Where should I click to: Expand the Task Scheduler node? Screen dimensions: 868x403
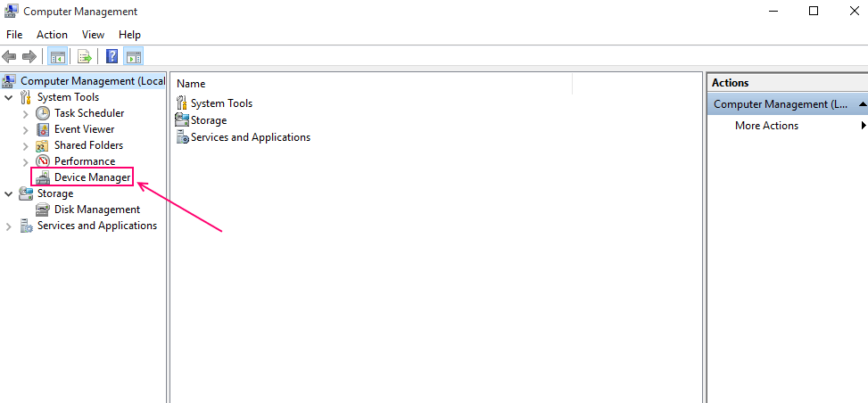click(x=26, y=114)
